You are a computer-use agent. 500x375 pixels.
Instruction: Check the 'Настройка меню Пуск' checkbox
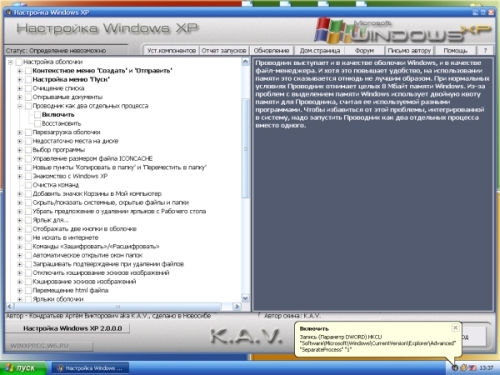(28, 80)
